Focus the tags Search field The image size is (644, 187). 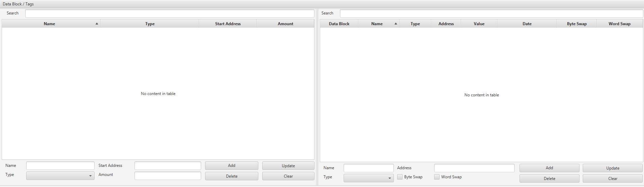pyautogui.click(x=491, y=13)
